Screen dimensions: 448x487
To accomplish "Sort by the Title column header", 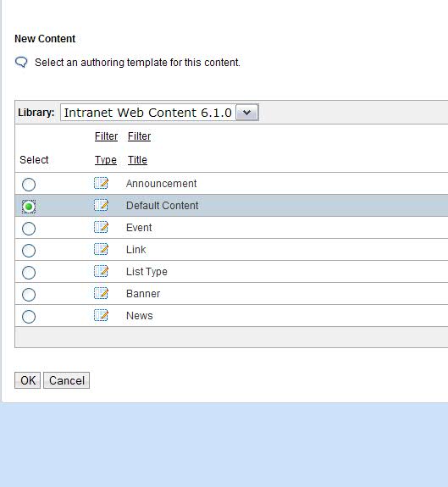I will point(137,160).
